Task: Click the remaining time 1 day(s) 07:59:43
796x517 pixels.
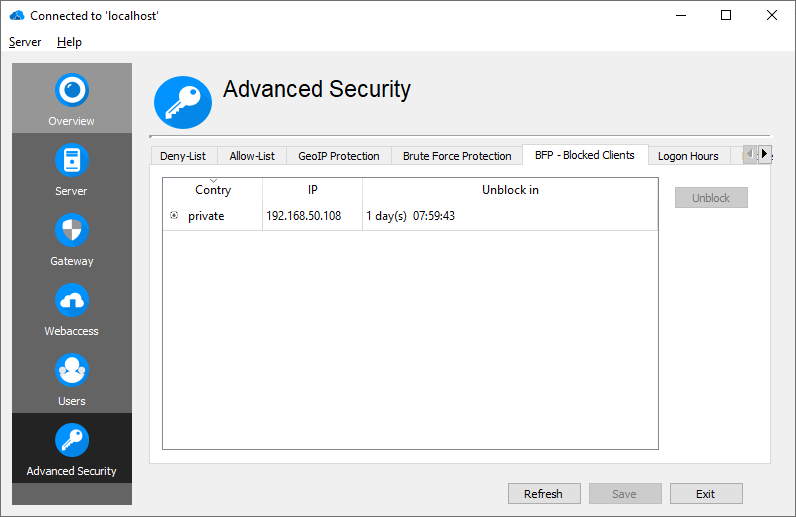Action: tap(411, 216)
